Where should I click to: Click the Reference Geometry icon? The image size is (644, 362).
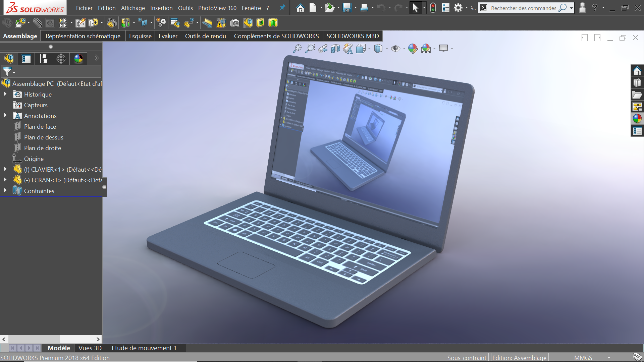pyautogui.click(x=143, y=23)
